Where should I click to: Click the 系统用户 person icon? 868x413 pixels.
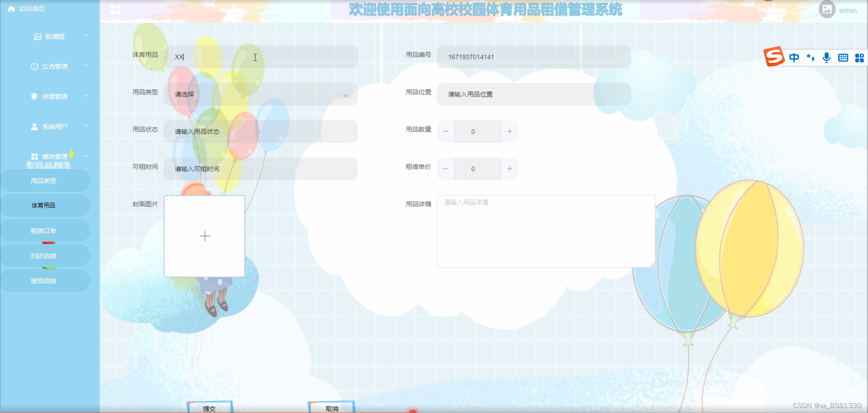[x=34, y=127]
